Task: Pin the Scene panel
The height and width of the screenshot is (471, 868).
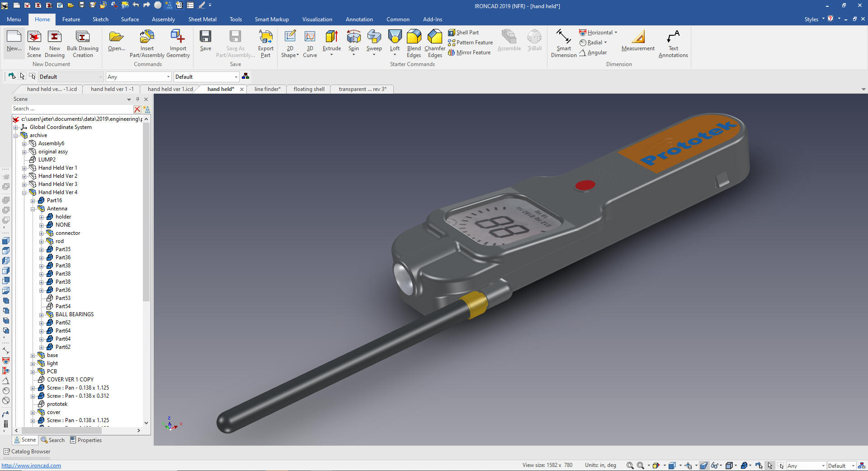Action: (137, 99)
